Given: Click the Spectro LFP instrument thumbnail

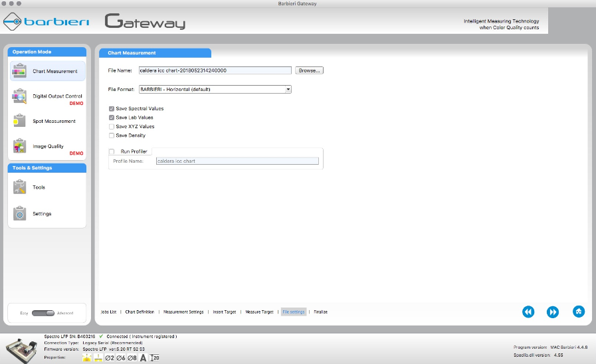Looking at the screenshot, I should [x=22, y=351].
